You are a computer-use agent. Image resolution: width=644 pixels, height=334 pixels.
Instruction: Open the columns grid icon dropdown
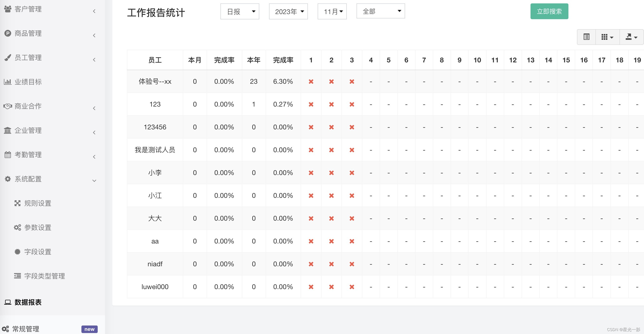coord(607,37)
